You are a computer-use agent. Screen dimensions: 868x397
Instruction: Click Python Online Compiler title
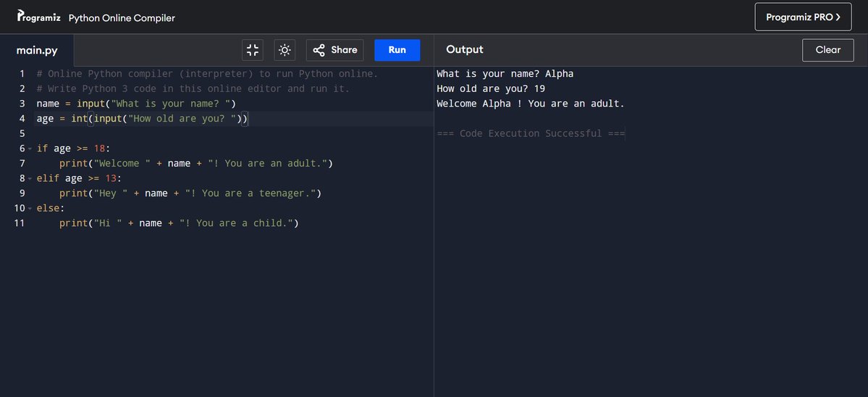[122, 17]
